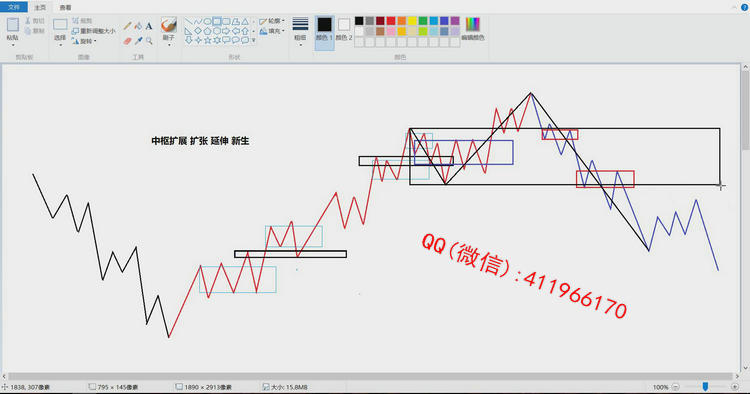Expand the Rotate (旋转) dropdown
This screenshot has height=394, width=750.
tap(84, 42)
